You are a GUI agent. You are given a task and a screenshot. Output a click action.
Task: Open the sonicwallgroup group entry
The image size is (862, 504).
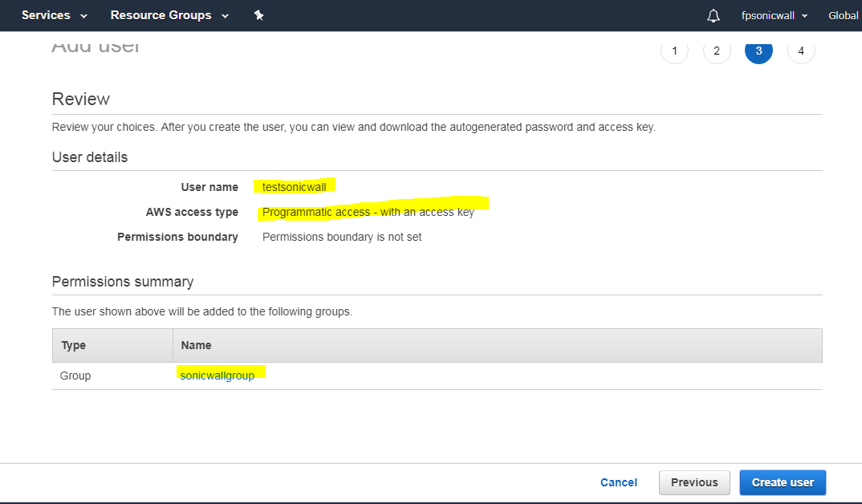(218, 375)
